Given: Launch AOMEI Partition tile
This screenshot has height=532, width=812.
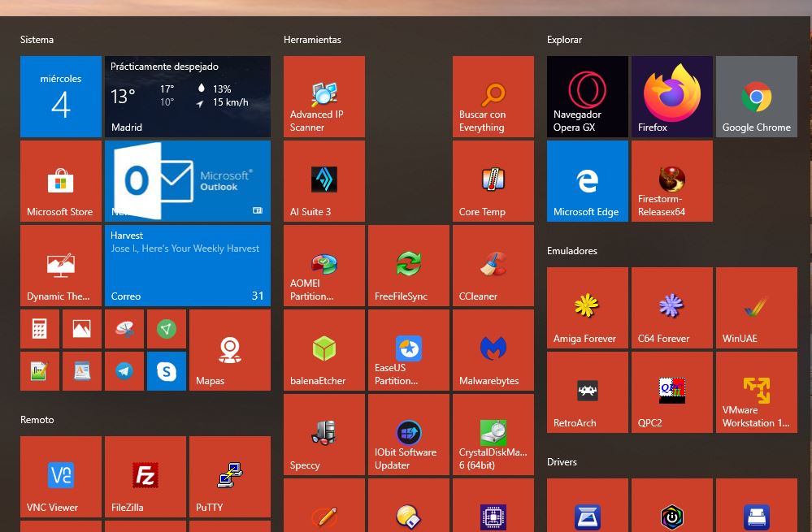Looking at the screenshot, I should coord(324,266).
